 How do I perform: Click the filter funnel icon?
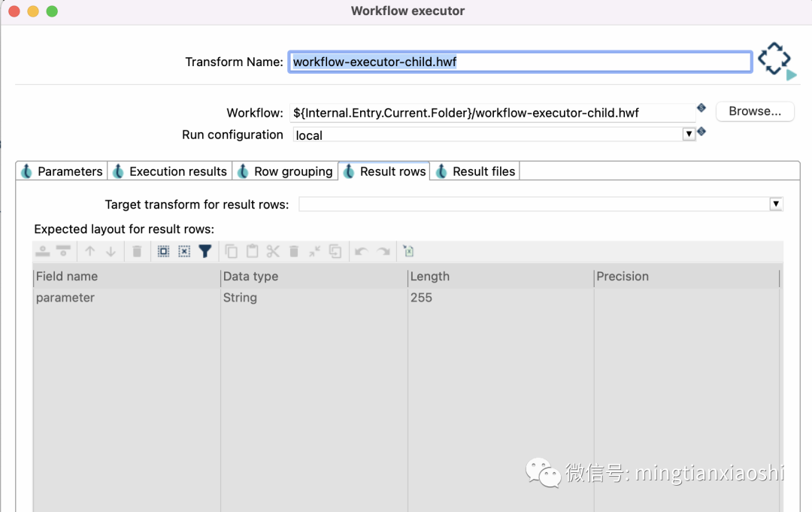pos(205,252)
